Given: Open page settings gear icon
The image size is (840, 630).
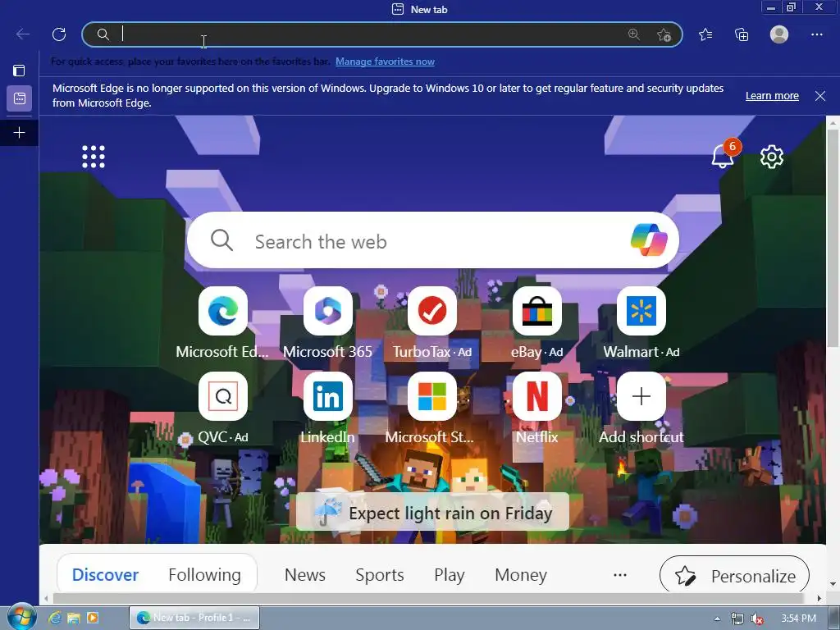Looking at the screenshot, I should tap(771, 157).
